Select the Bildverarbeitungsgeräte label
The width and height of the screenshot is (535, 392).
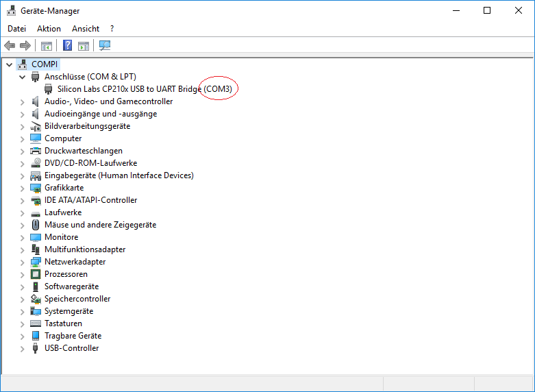click(88, 126)
